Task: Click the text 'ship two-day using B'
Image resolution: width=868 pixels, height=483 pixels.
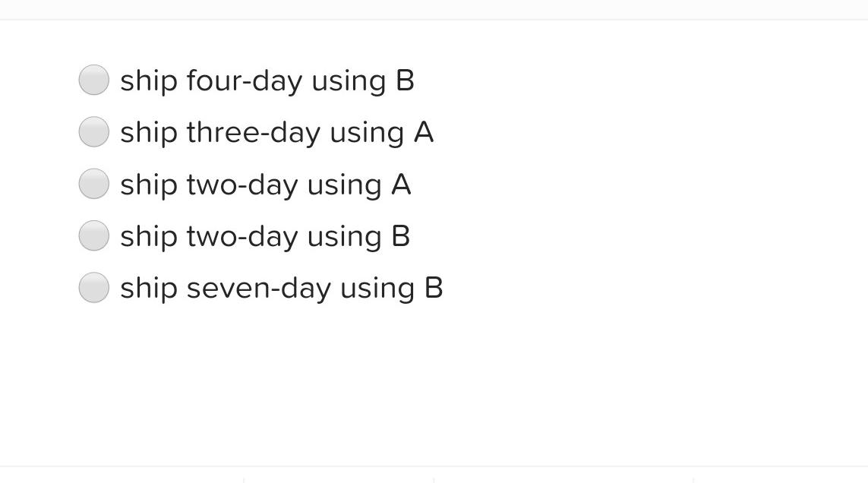Action: point(264,235)
